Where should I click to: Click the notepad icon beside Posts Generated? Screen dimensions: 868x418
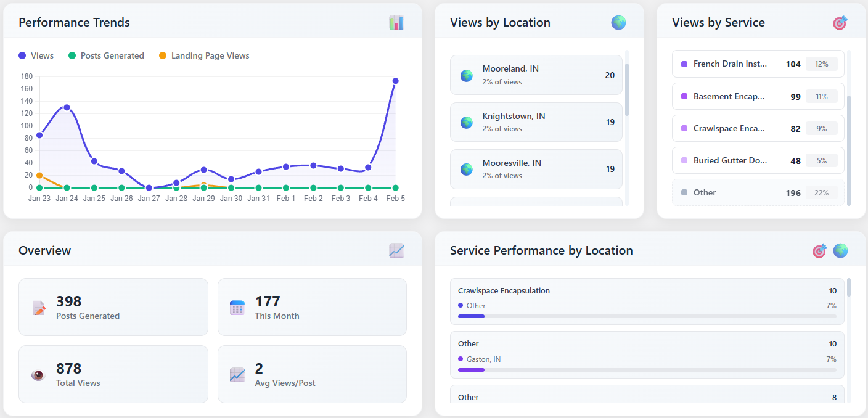pyautogui.click(x=39, y=308)
